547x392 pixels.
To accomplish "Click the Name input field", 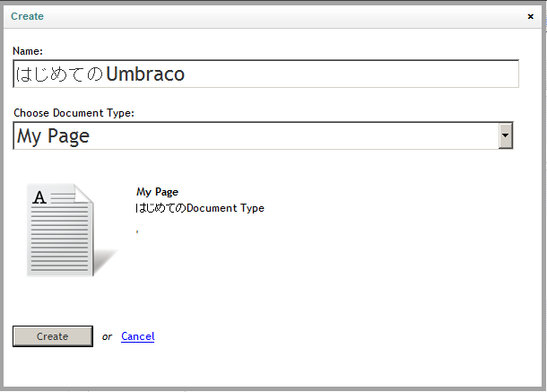I will pyautogui.click(x=265, y=74).
